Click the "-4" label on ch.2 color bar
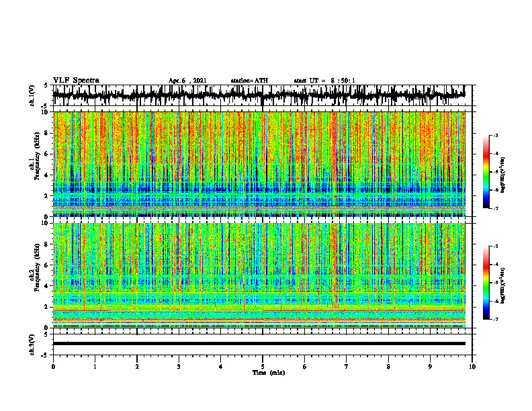 [x=496, y=265]
